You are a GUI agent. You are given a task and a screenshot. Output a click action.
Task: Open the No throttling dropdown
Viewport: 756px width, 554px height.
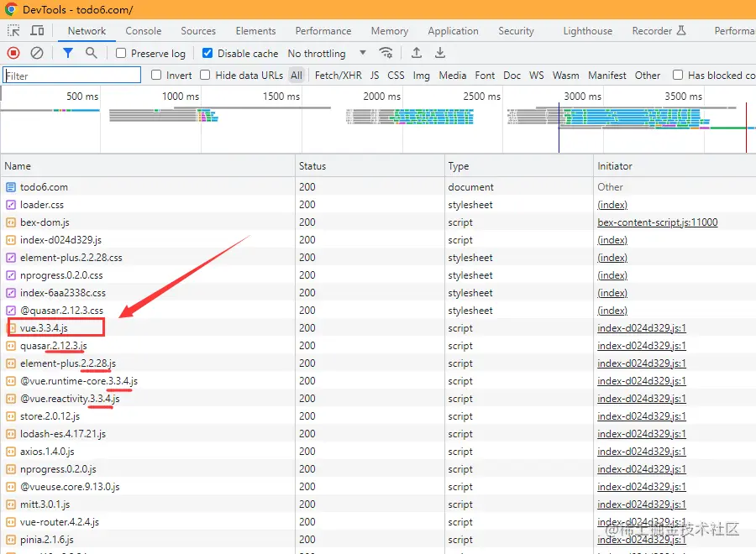point(327,53)
